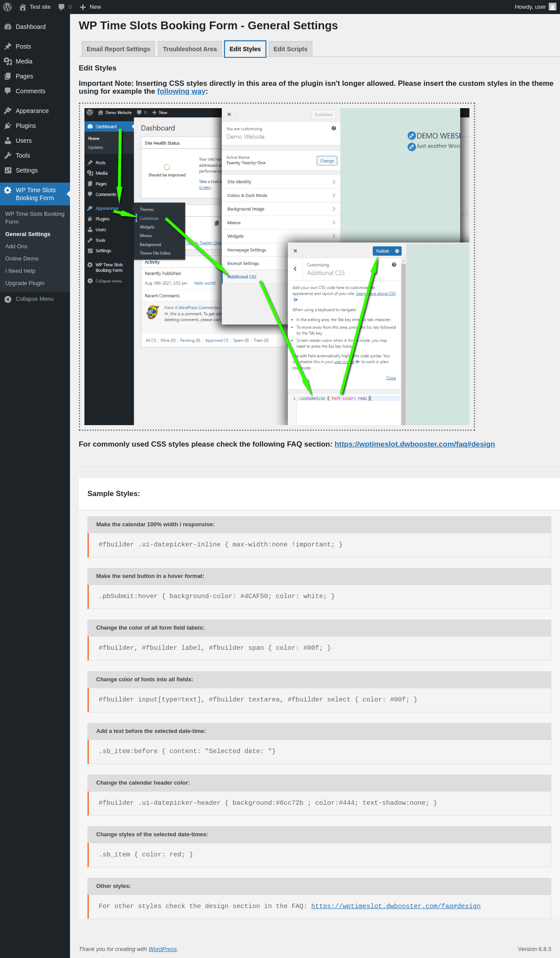Screen dimensions: 560x958
Task: Click the Plugins plug icon
Action: pos(8,126)
